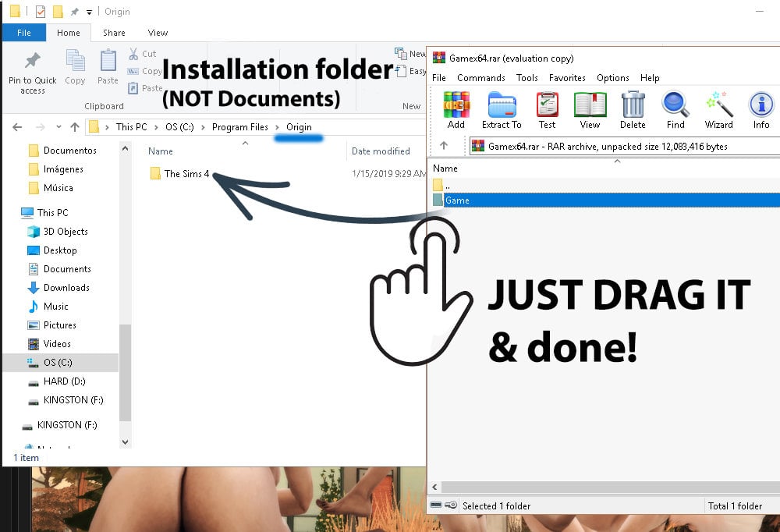
Task: Sort Explorer files by Name column
Action: [x=160, y=151]
